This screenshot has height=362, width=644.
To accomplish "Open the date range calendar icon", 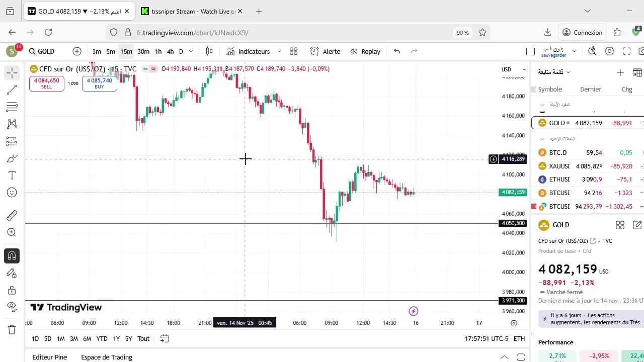I will [x=165, y=338].
